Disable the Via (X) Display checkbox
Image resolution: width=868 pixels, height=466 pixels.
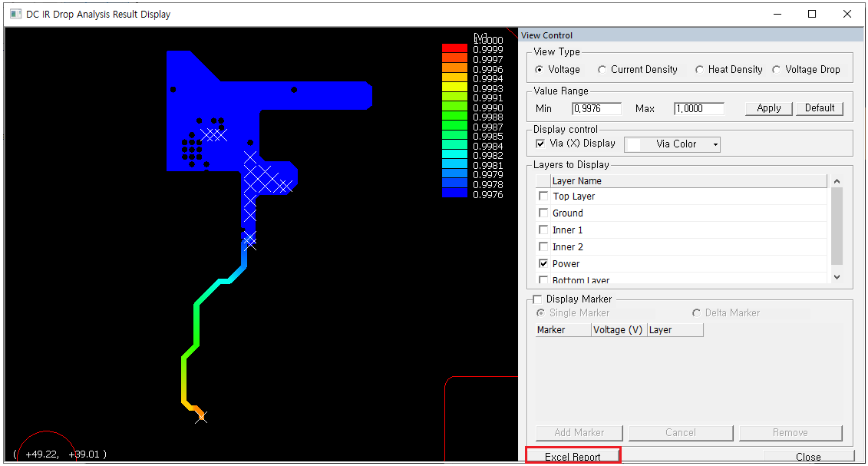click(540, 144)
